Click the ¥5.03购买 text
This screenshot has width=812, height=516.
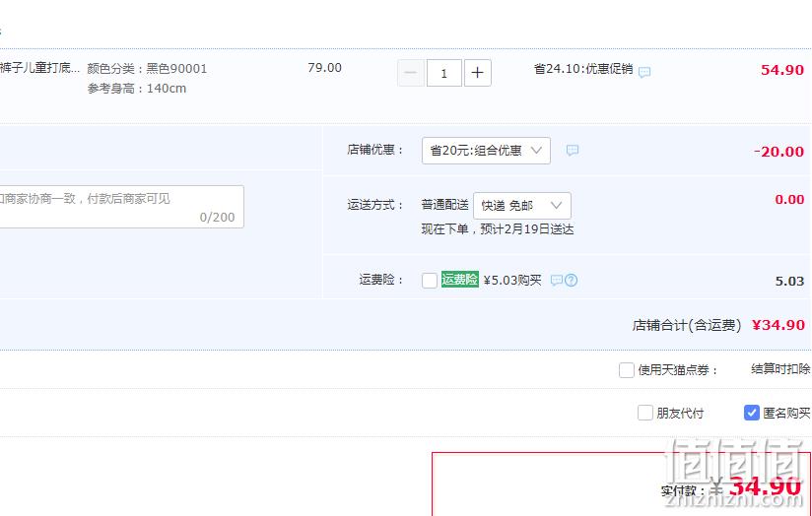(x=512, y=280)
